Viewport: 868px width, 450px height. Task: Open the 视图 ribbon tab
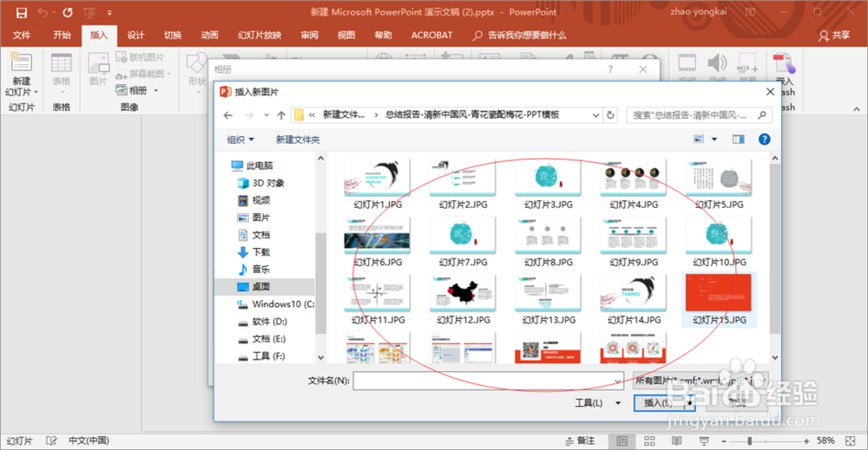346,36
